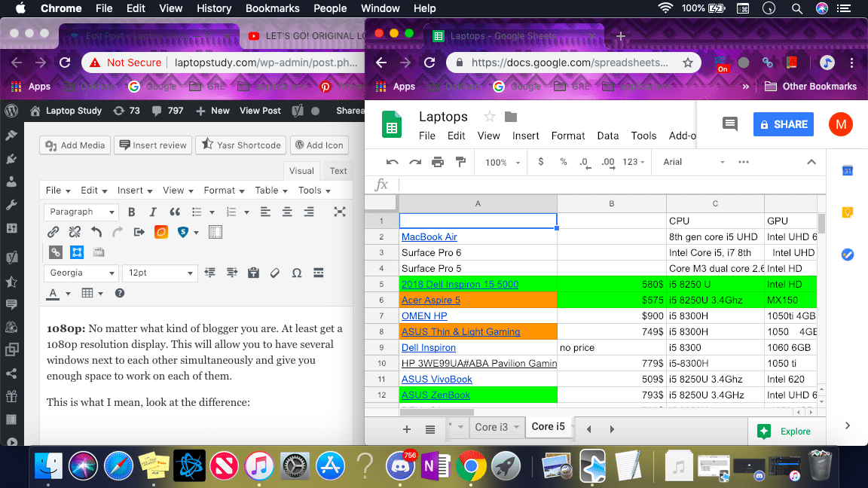This screenshot has width=868, height=488.
Task: Open the Paragraph style dropdown
Action: point(81,212)
